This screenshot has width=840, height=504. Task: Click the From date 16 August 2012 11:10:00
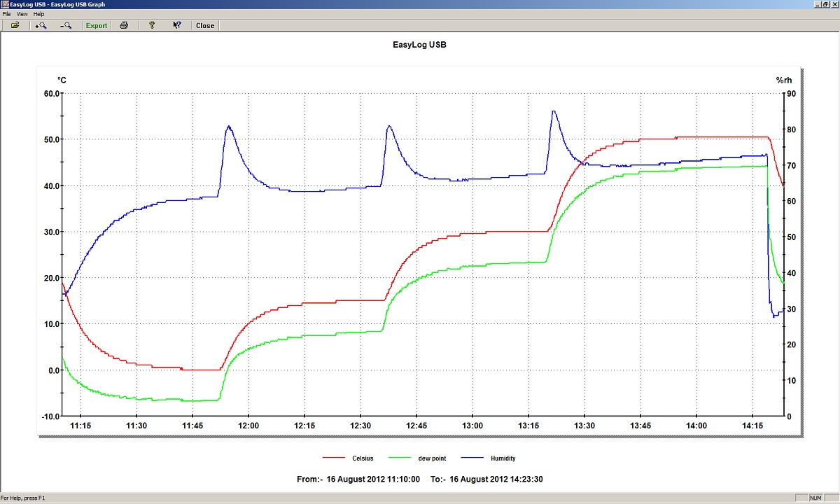tap(359, 479)
